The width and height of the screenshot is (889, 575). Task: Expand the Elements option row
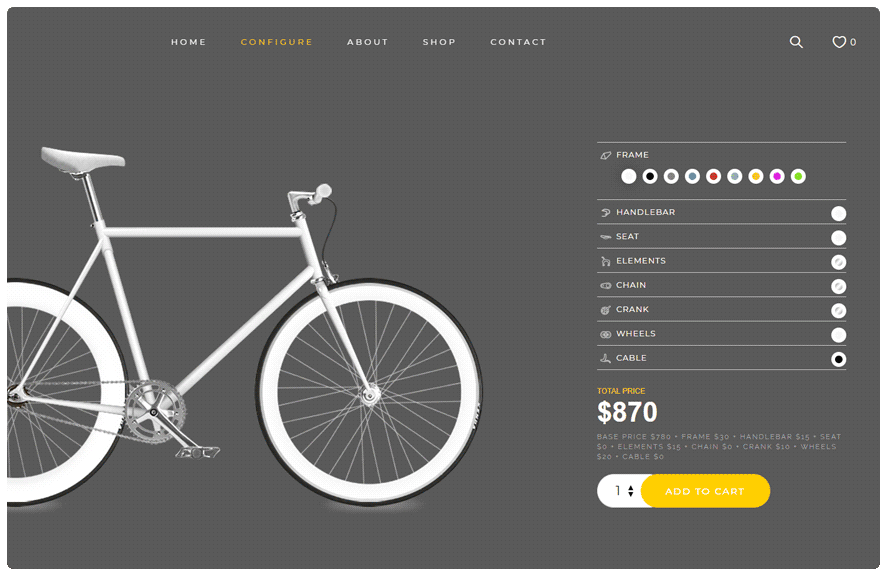tap(721, 261)
